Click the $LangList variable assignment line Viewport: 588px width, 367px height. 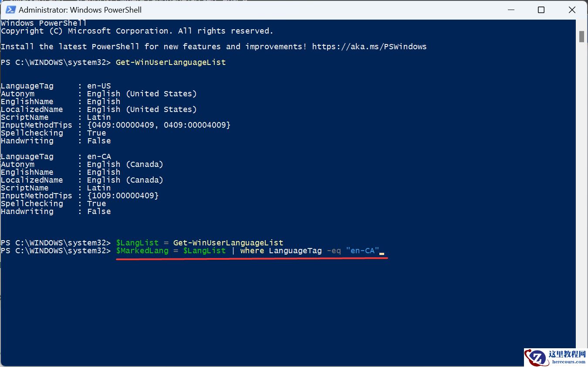pos(199,243)
